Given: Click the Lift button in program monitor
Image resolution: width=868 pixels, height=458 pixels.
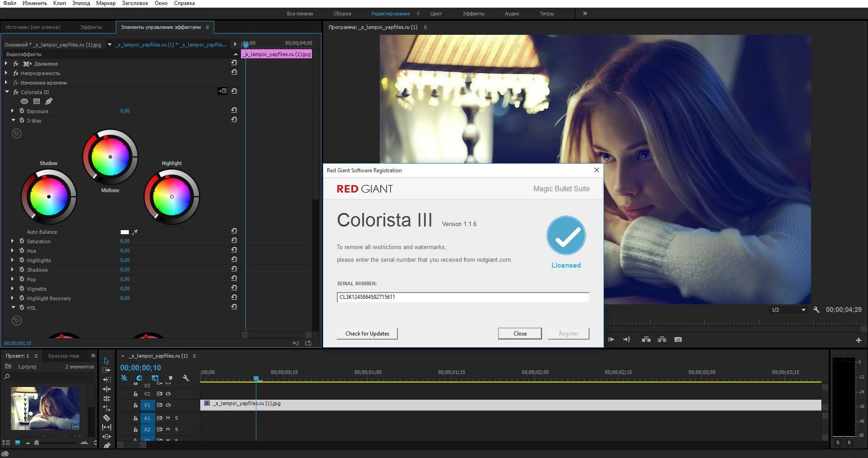Looking at the screenshot, I should [x=646, y=340].
